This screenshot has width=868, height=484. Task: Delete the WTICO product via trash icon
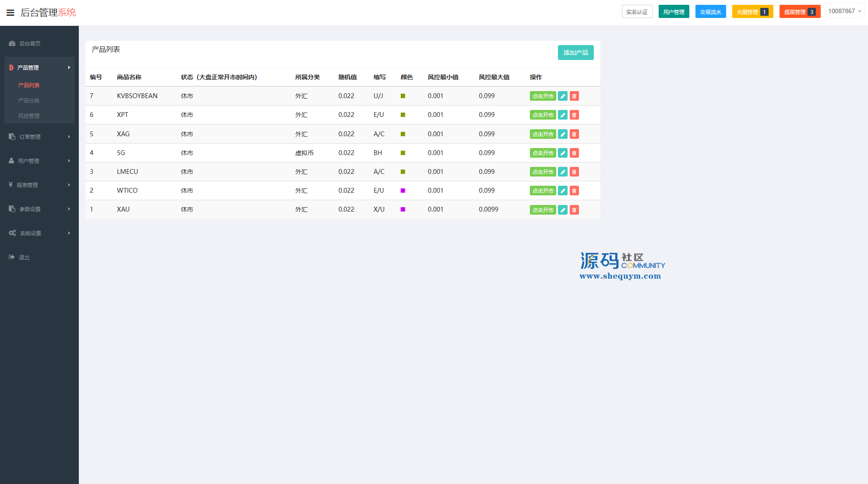(574, 191)
